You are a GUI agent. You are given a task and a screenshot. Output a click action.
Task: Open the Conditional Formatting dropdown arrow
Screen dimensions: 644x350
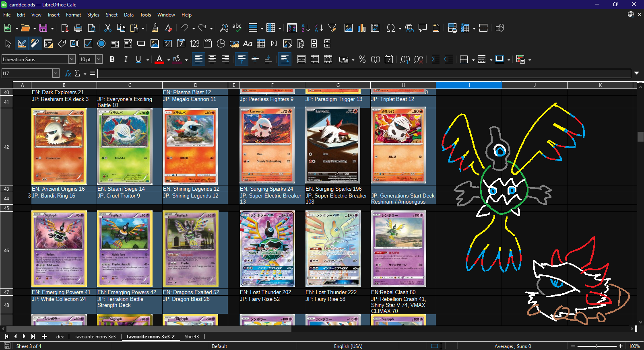[530, 60]
